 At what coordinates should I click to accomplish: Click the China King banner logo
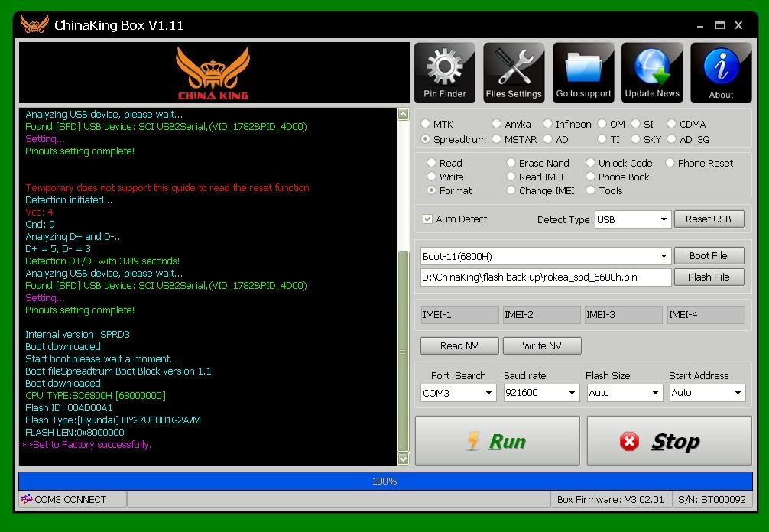pyautogui.click(x=213, y=73)
